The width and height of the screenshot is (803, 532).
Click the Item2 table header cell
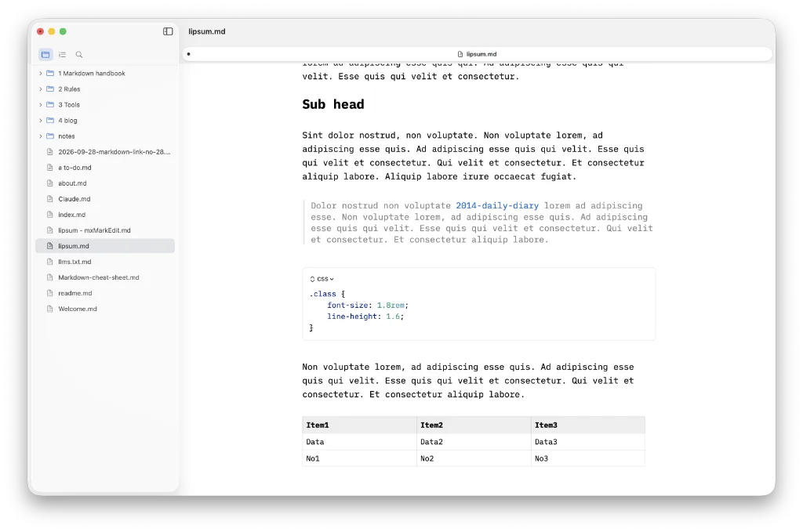(x=474, y=425)
